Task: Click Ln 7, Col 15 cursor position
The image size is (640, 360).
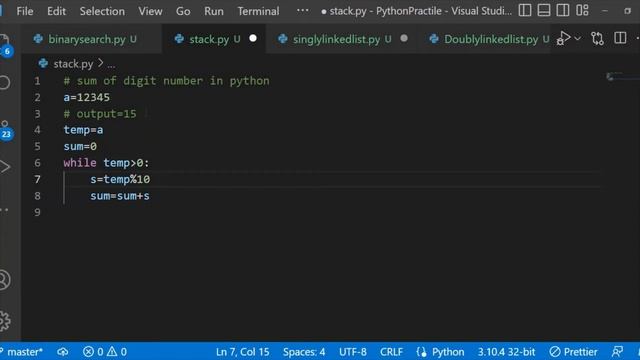Action: pyautogui.click(x=242, y=351)
